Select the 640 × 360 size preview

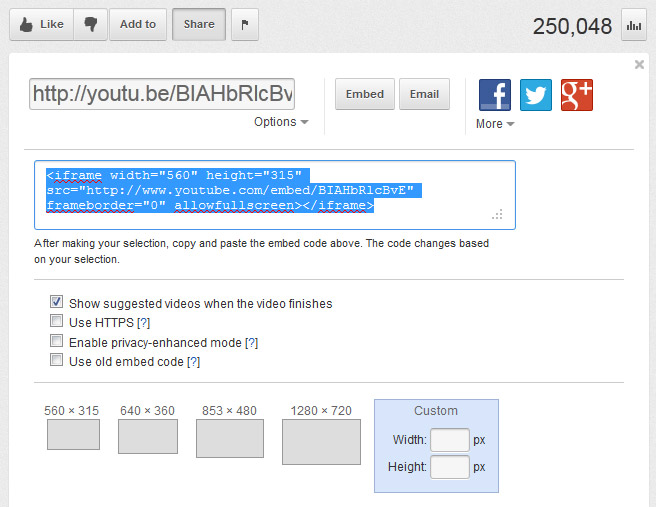(148, 436)
